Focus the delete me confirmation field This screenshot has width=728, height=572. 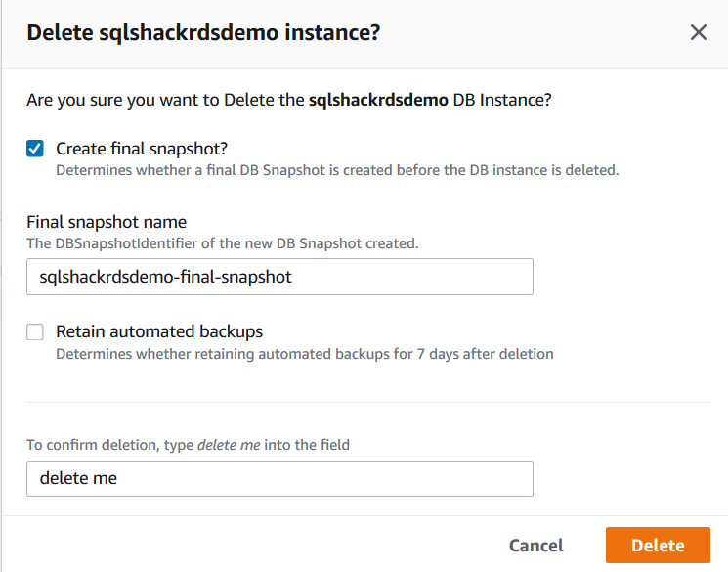(279, 479)
